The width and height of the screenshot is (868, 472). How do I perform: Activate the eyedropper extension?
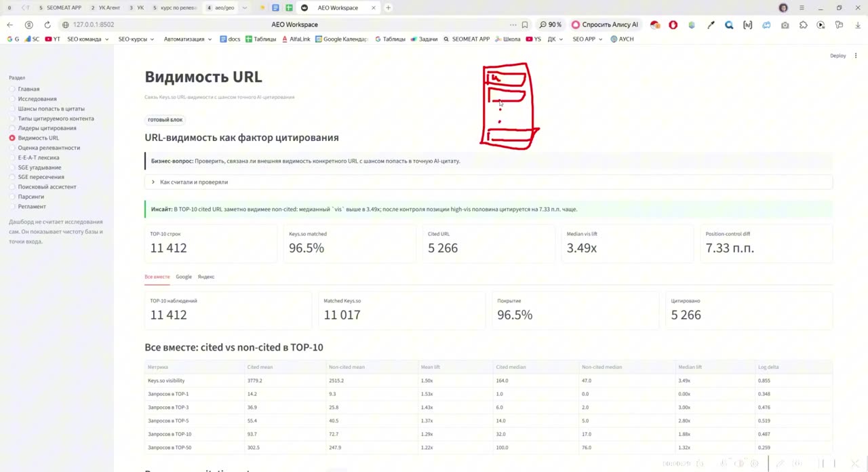tap(711, 24)
